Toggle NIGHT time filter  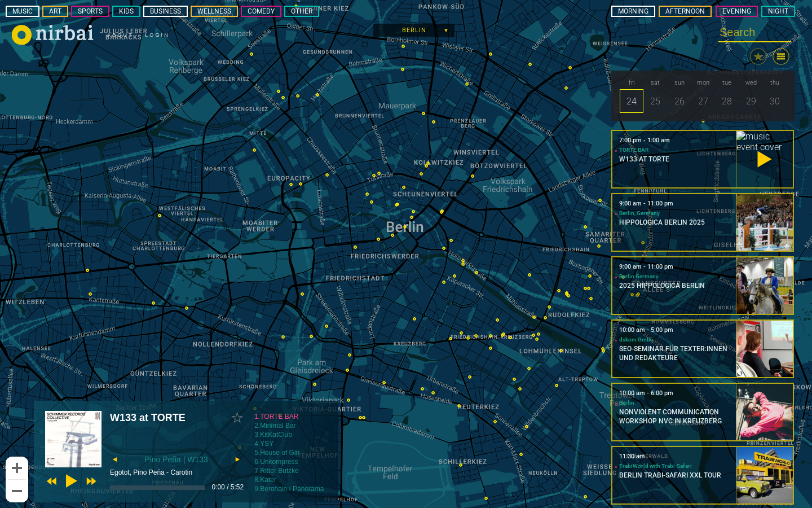click(x=778, y=11)
